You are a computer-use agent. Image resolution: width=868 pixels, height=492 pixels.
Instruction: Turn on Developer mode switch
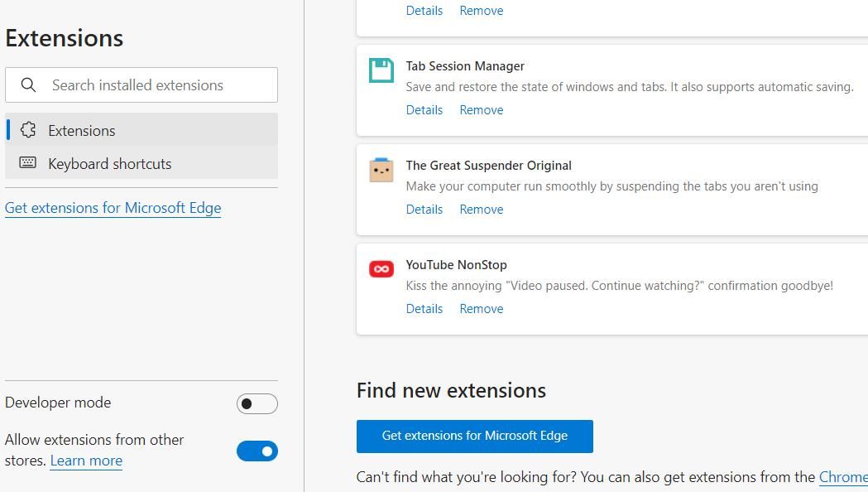click(x=257, y=403)
